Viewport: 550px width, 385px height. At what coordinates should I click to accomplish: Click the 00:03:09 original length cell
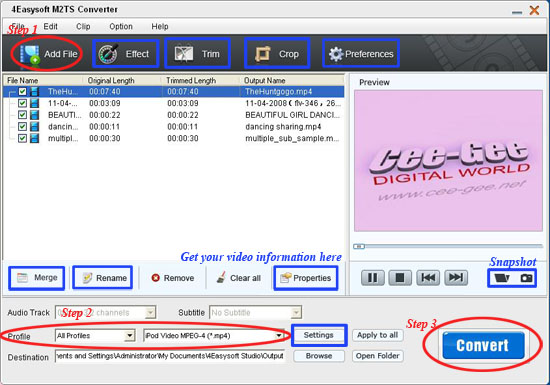coord(105,103)
